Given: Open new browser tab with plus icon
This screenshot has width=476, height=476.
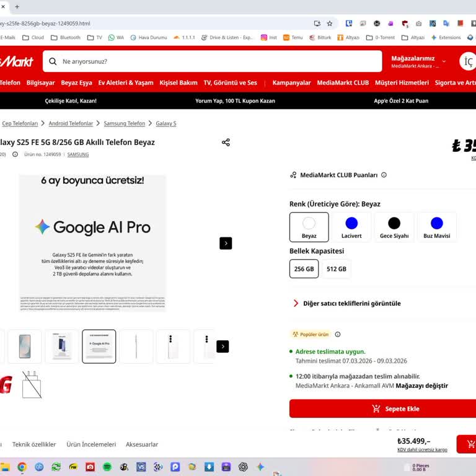Looking at the screenshot, I should (x=17, y=6).
